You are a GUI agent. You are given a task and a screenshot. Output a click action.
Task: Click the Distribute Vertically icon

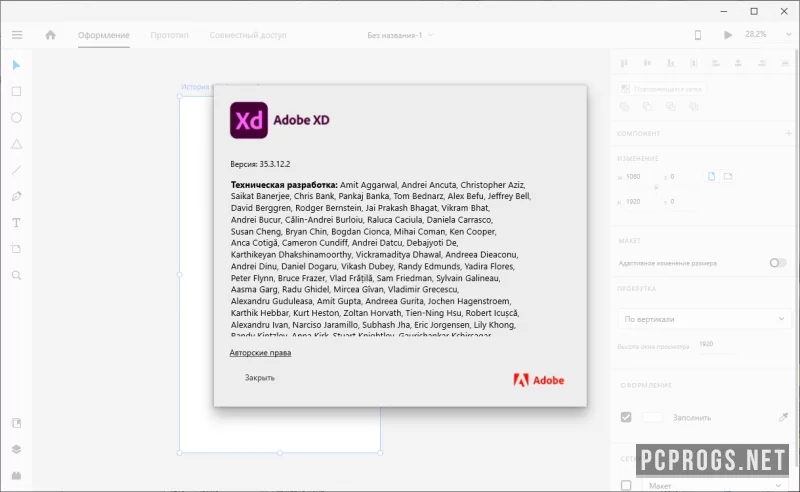point(693,63)
